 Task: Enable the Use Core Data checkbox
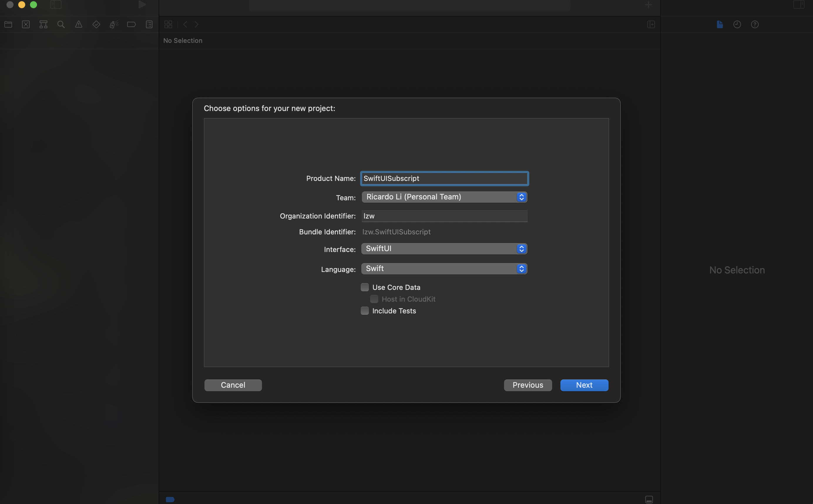[365, 287]
